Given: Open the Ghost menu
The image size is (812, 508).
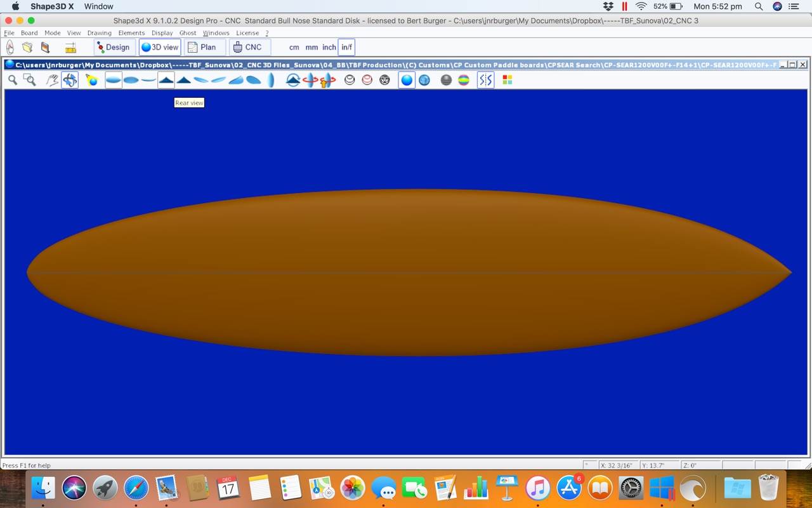Looking at the screenshot, I should [188, 32].
